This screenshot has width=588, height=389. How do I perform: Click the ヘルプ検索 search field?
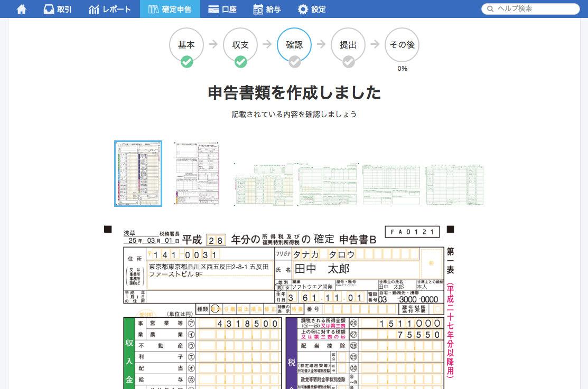pyautogui.click(x=530, y=8)
